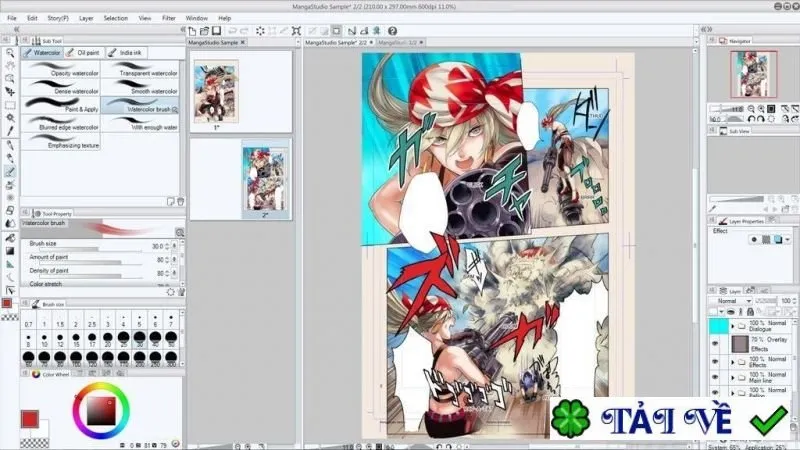Open the Normal blend mode dropdown
The height and width of the screenshot is (450, 800).
tap(731, 301)
